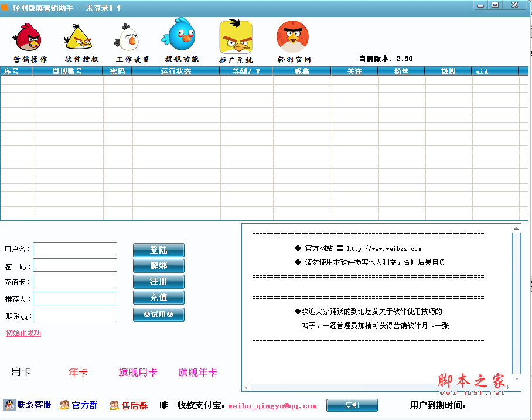Open 工作设置 white bird icon
This screenshot has height=420, width=532.
pyautogui.click(x=127, y=37)
